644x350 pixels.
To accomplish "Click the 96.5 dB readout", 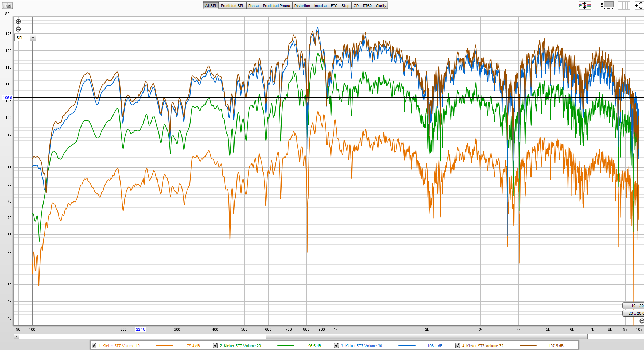I will coord(315,346).
